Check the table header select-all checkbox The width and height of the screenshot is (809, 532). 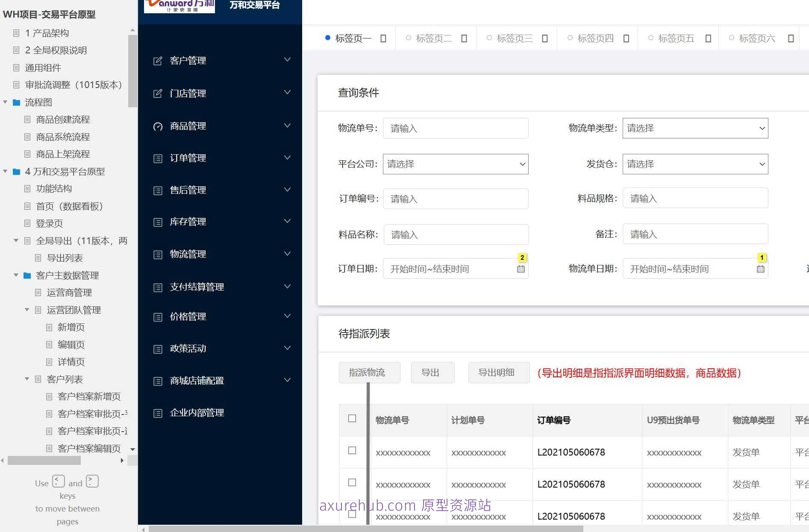point(352,419)
